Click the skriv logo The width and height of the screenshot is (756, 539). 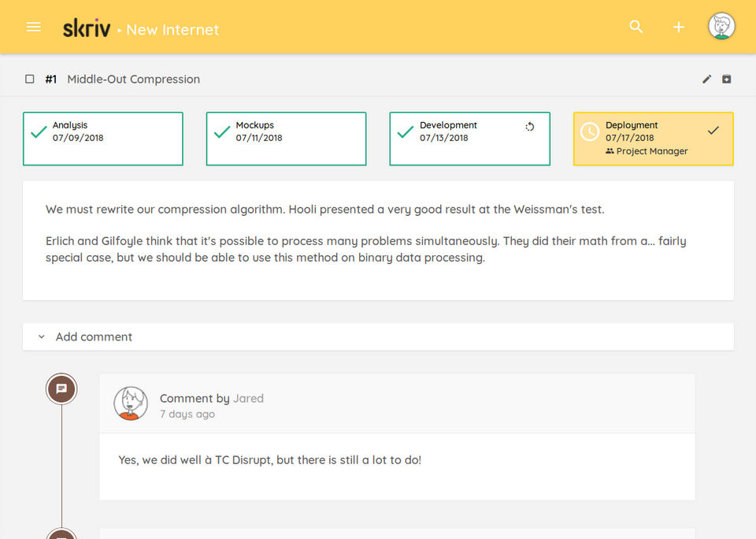pyautogui.click(x=87, y=28)
